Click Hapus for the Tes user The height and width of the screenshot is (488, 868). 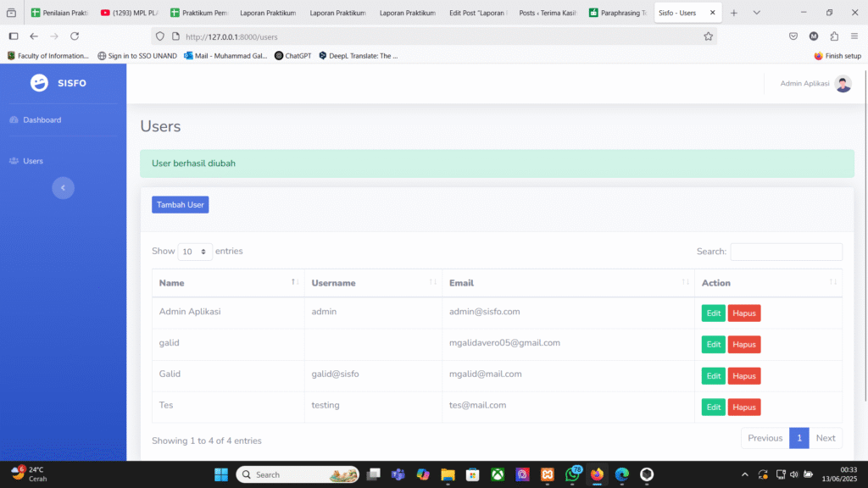pos(743,408)
